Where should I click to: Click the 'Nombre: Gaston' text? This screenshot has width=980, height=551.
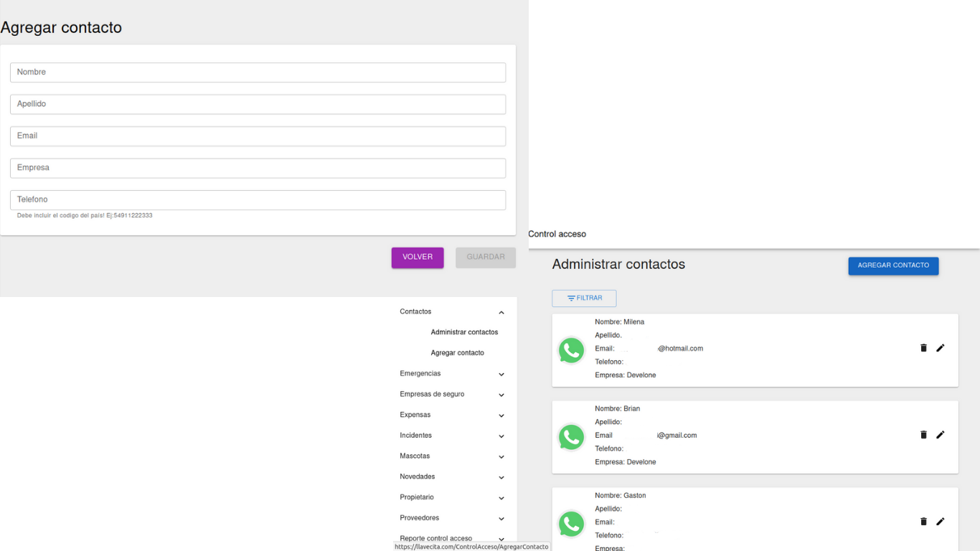[620, 496]
